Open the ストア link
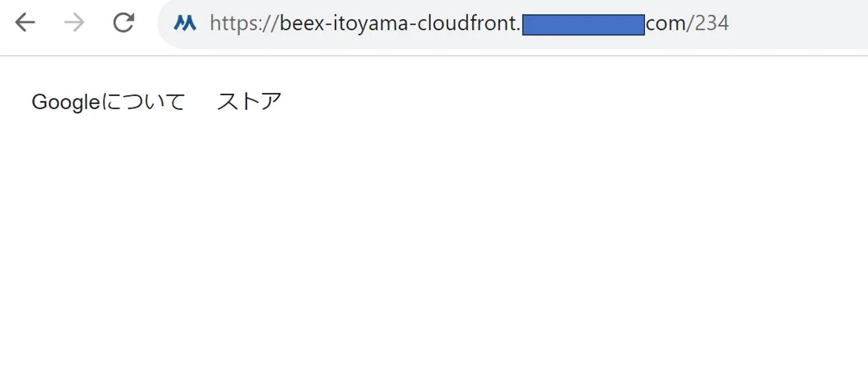The width and height of the screenshot is (868, 365). 249,102
